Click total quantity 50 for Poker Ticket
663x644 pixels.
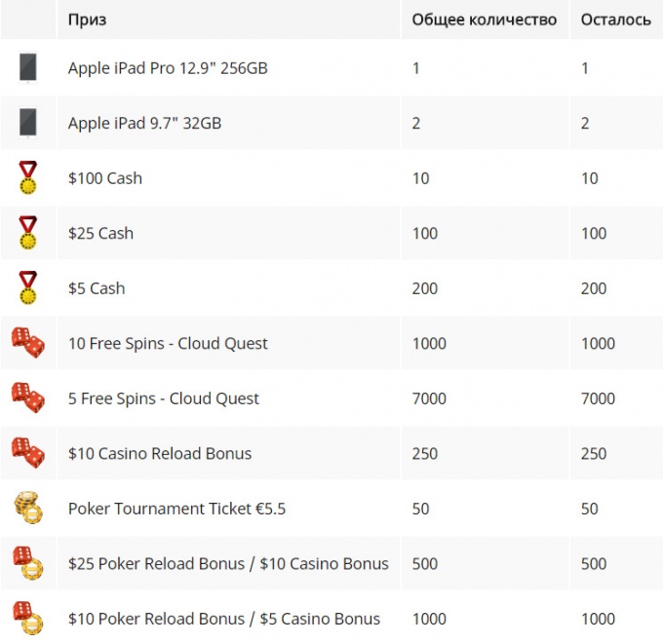421,509
